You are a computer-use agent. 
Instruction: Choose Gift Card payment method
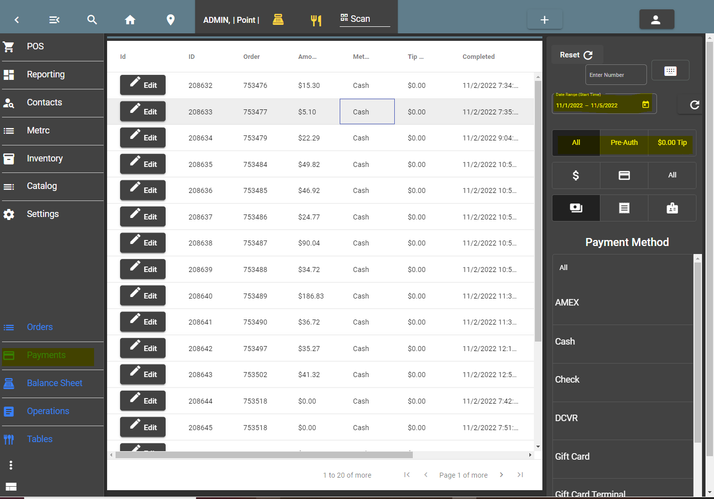(x=622, y=457)
